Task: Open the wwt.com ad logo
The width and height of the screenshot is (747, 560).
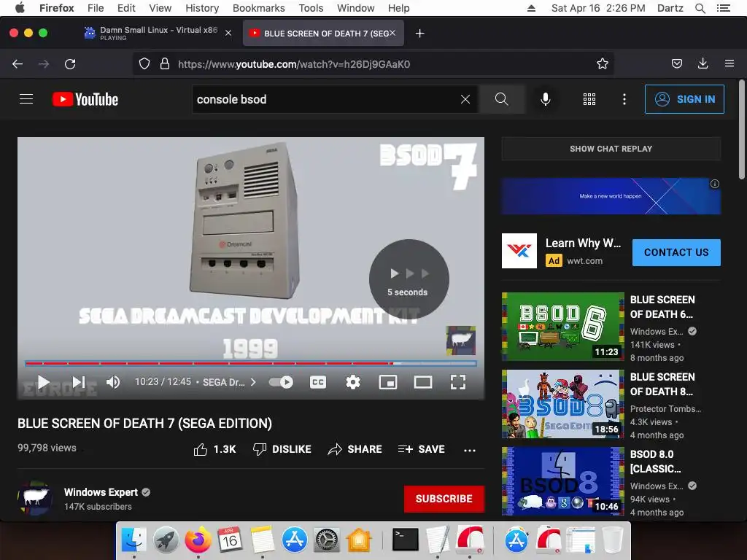Action: pos(519,251)
